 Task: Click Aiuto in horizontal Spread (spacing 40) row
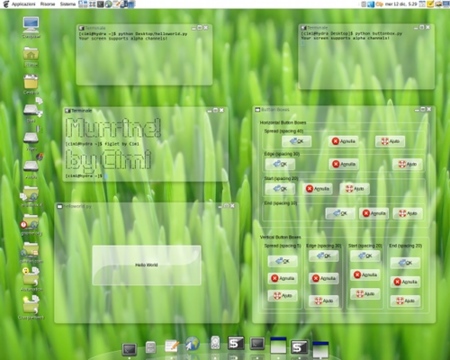click(x=390, y=141)
